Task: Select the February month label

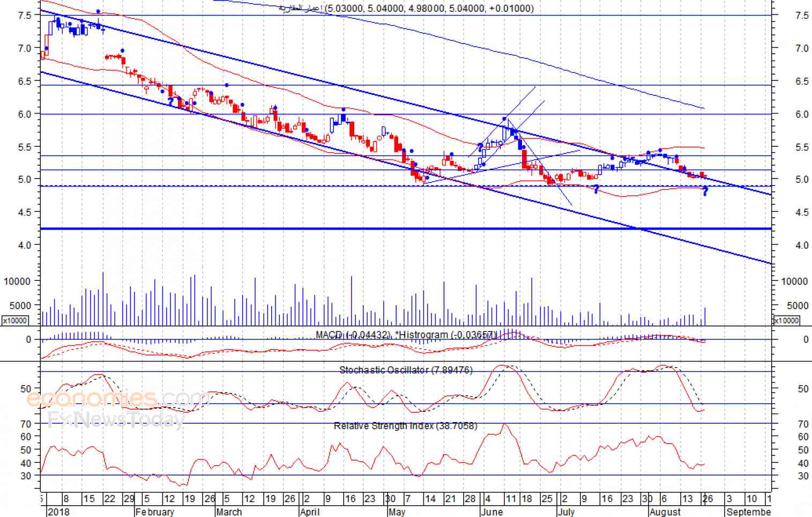Action: pyautogui.click(x=154, y=512)
